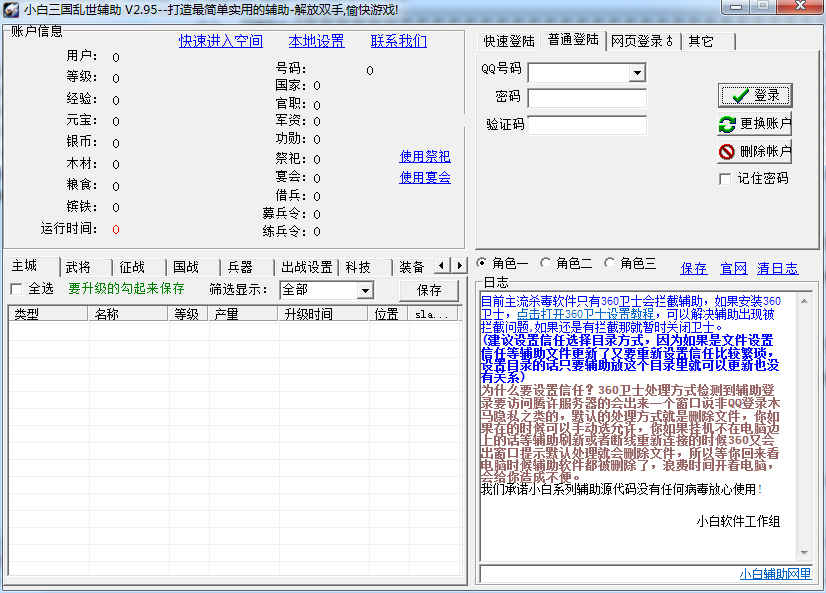This screenshot has width=826, height=593.
Task: Click the 保存 button next to the filter dropdown
Action: 429,290
